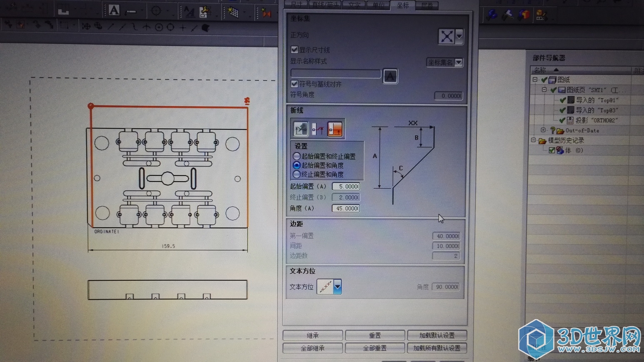The height and width of the screenshot is (362, 644).
Task: Click the 第一偏置 40.0000 field
Action: click(x=446, y=236)
